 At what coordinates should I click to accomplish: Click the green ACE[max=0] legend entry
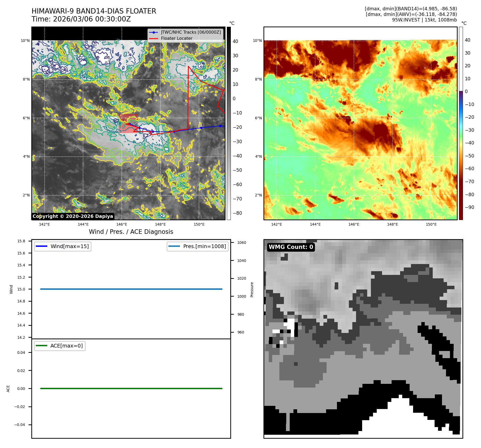click(x=60, y=346)
